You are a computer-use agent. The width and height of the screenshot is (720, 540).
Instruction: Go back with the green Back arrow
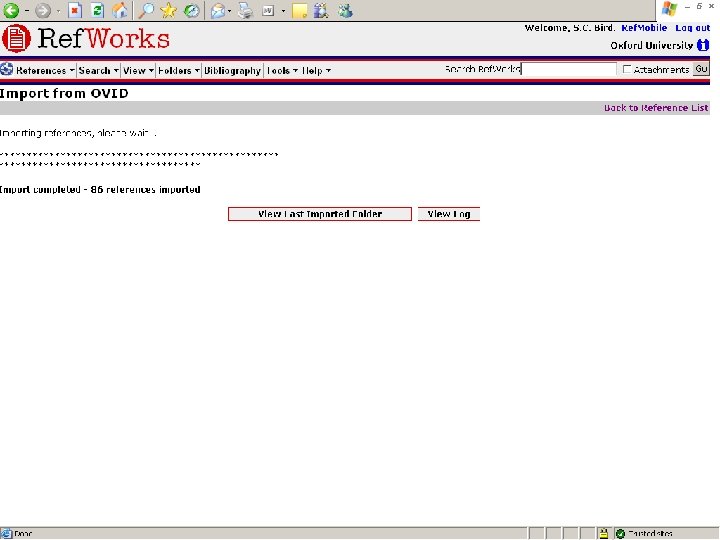11,10
